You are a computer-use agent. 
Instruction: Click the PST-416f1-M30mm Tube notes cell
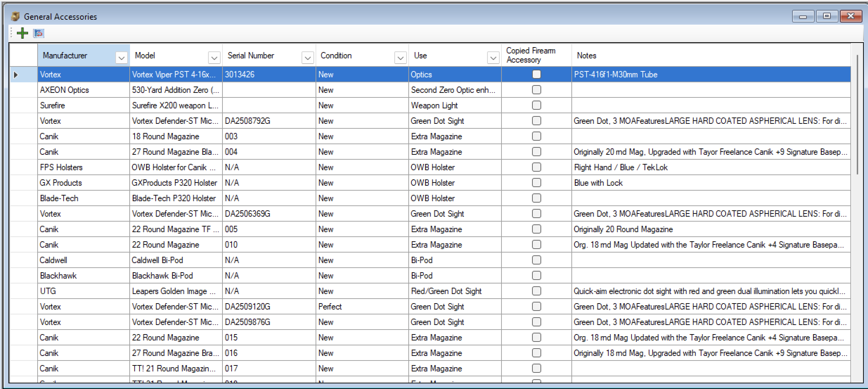click(x=711, y=74)
